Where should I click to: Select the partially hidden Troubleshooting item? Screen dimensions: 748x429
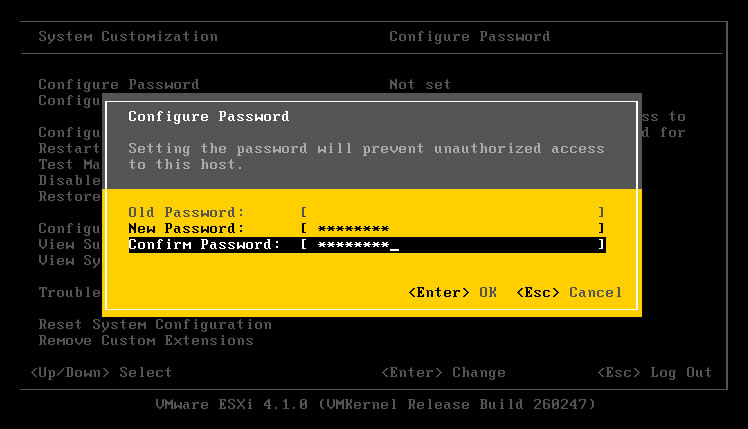(70, 292)
